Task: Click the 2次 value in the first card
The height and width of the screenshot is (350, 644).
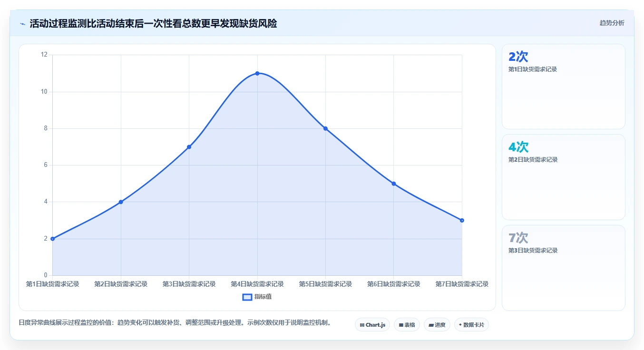Action: coord(518,57)
